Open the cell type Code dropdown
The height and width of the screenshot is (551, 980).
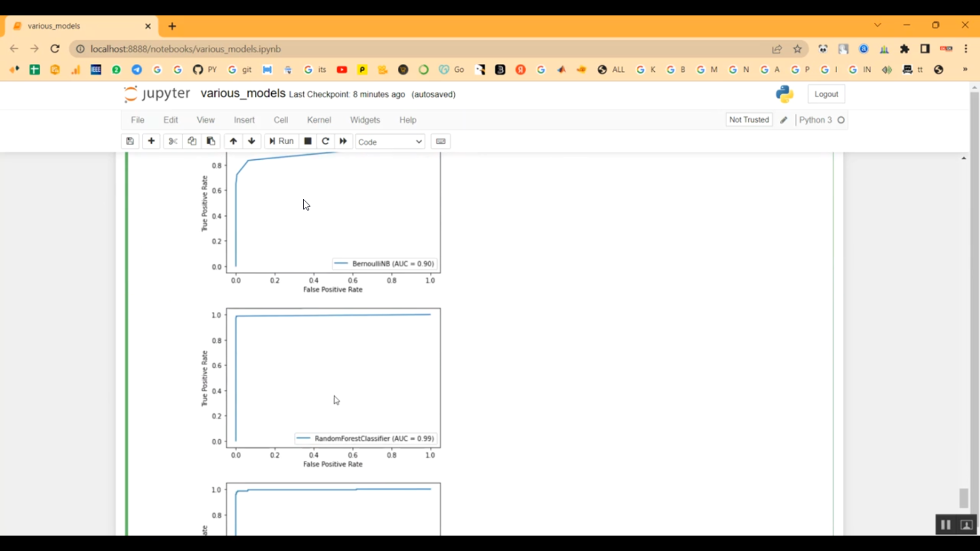(x=390, y=142)
